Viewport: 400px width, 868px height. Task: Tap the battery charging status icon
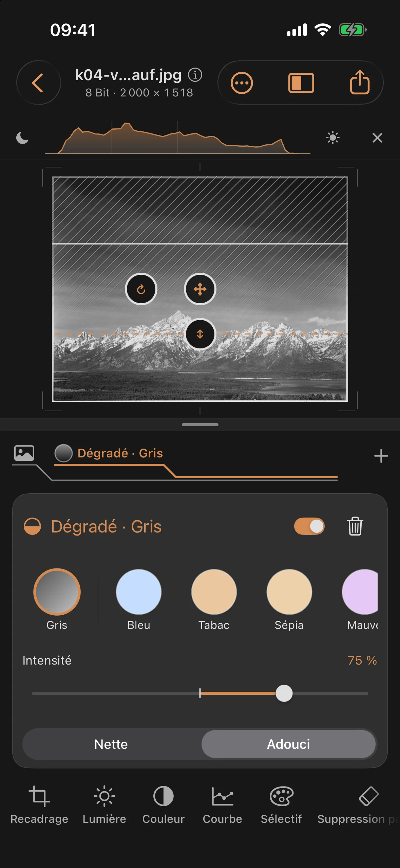pyautogui.click(x=353, y=30)
